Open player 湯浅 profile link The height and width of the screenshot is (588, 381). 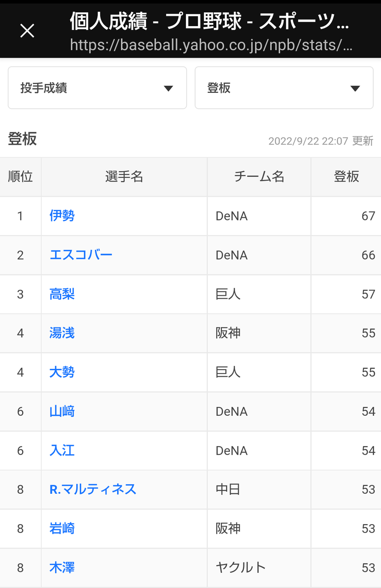click(x=62, y=333)
